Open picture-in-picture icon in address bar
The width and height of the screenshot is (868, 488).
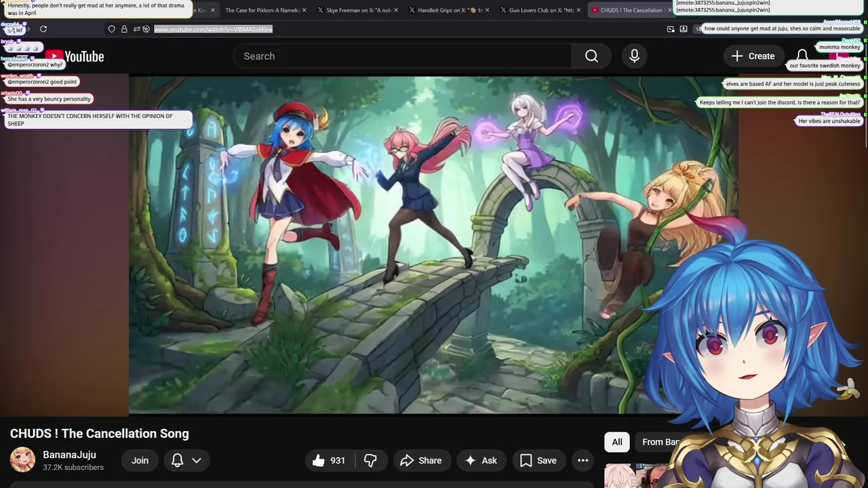coord(671,29)
